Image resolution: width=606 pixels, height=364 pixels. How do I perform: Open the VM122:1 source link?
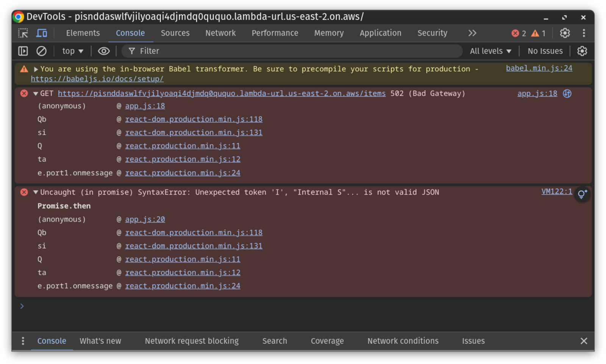(x=557, y=191)
